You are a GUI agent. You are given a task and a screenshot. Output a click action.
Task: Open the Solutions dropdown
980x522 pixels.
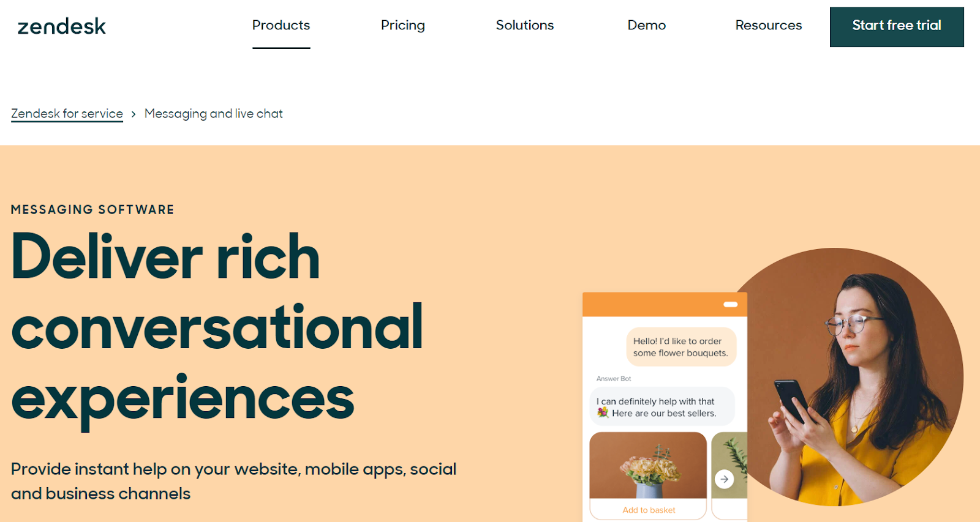[x=524, y=25]
